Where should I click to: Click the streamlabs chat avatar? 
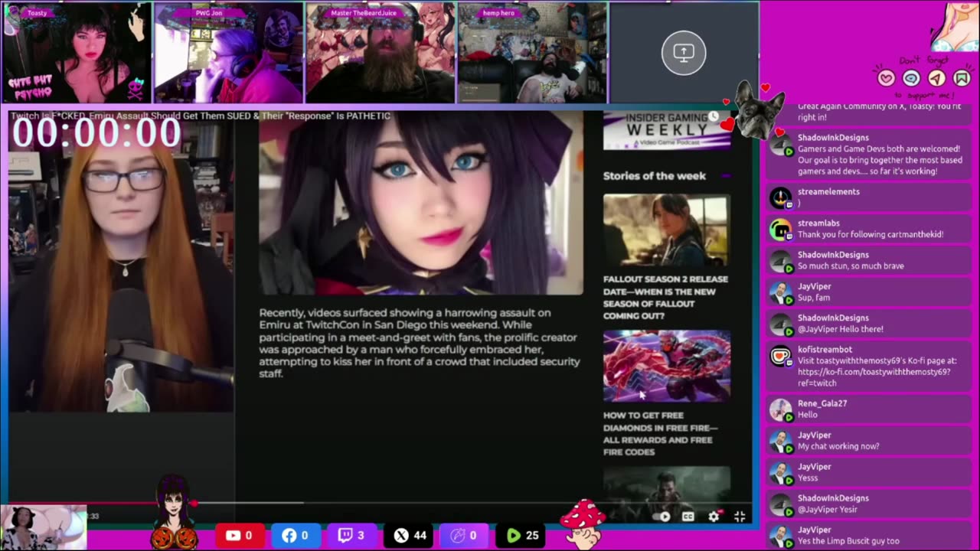click(x=780, y=230)
